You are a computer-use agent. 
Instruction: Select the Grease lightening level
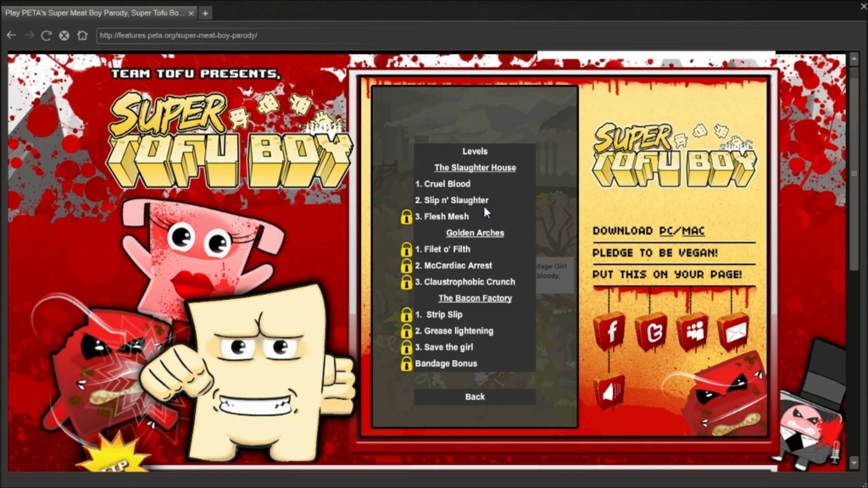click(454, 331)
